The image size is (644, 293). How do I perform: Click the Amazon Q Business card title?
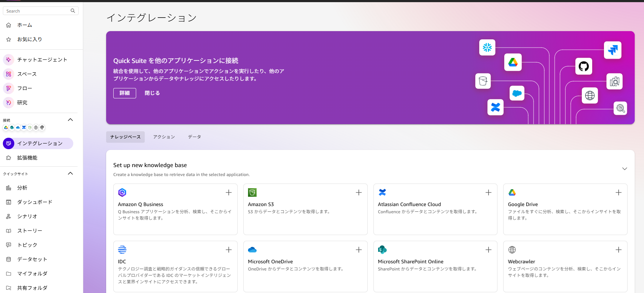(x=140, y=204)
